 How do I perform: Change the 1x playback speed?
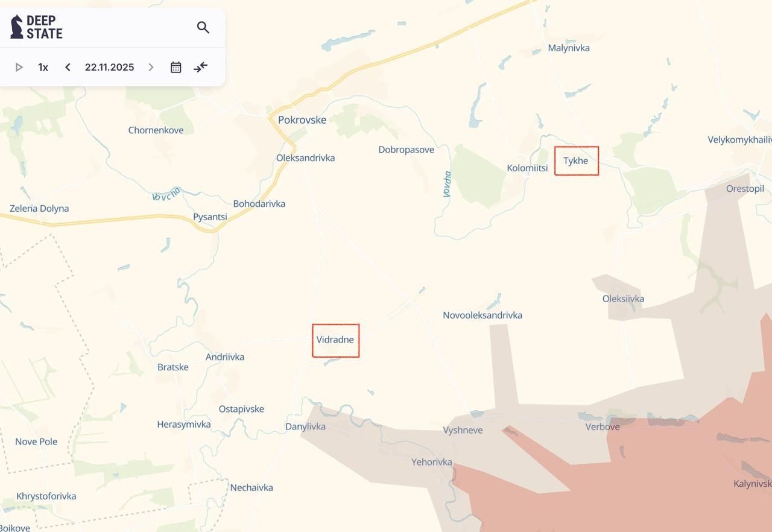pos(43,67)
